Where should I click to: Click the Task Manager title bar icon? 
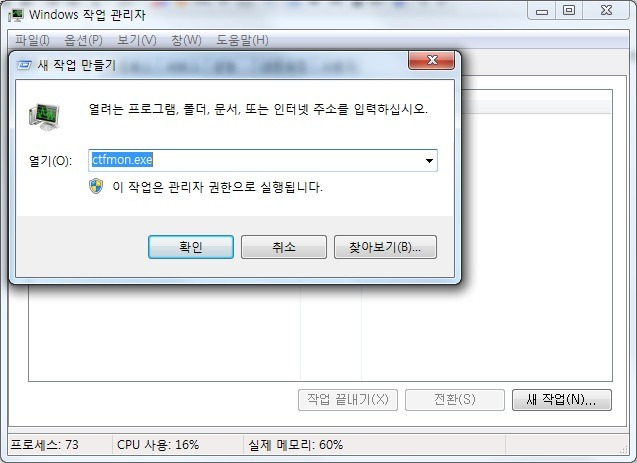(x=16, y=15)
